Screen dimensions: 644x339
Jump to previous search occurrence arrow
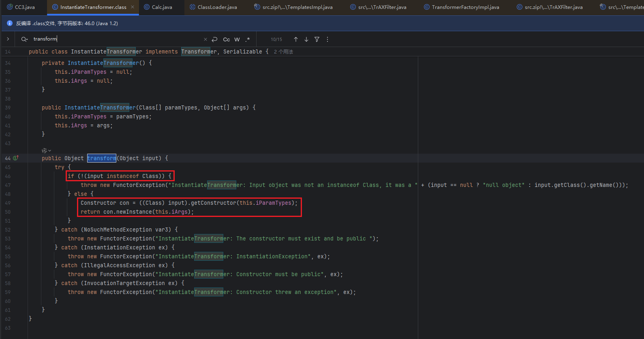[296, 39]
